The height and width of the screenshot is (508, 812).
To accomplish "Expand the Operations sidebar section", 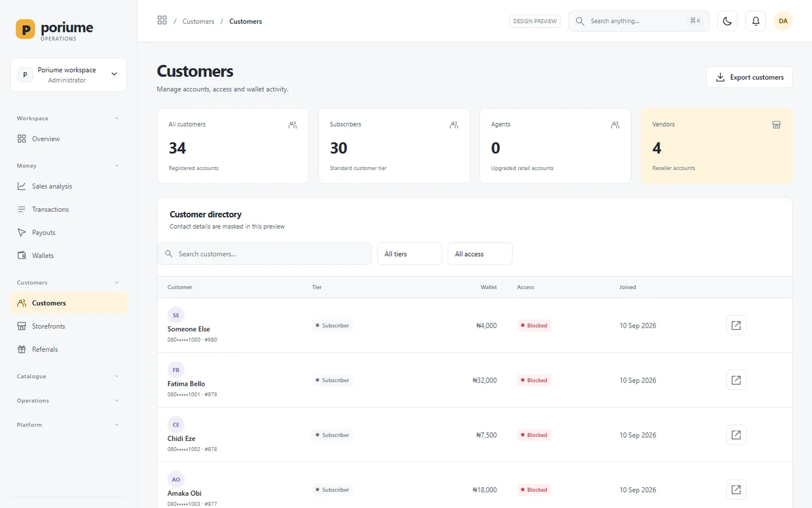I will click(69, 401).
